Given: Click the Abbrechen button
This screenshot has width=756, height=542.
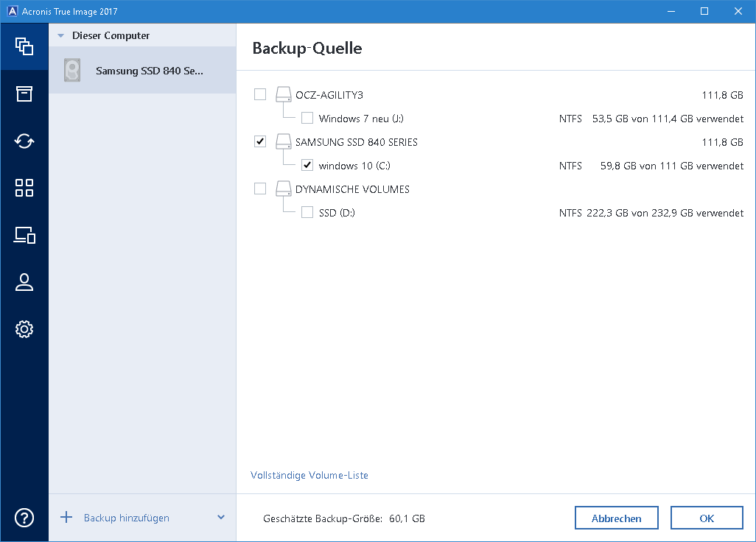Looking at the screenshot, I should [617, 518].
